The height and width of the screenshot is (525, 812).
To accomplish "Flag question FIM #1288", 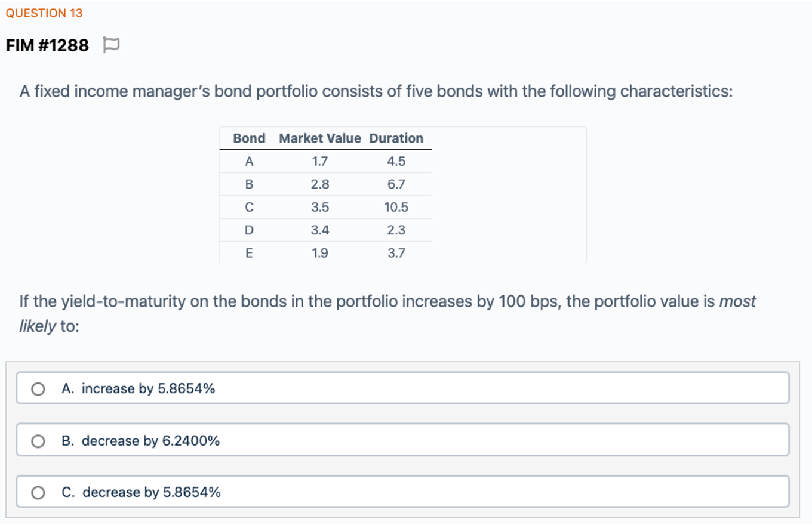I will point(111,45).
